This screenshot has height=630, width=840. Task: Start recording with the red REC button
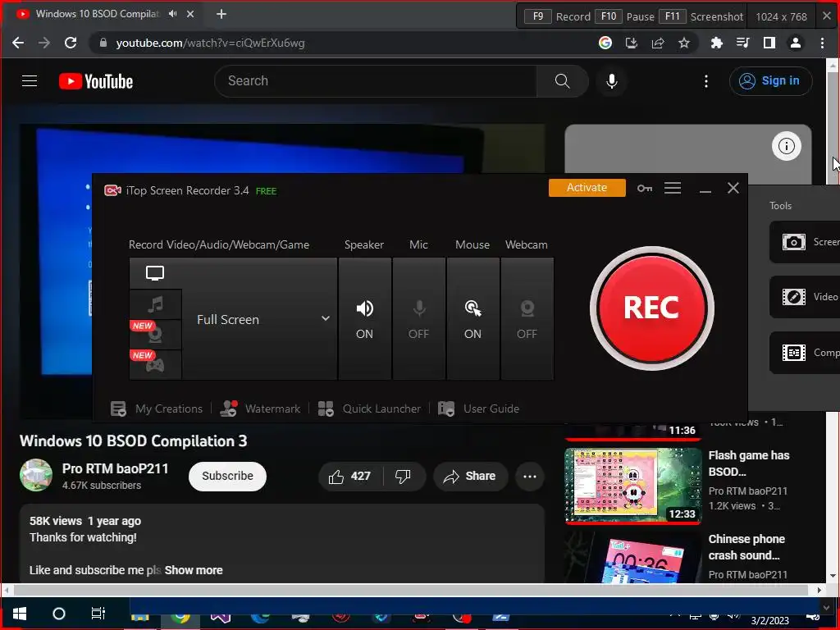651,308
